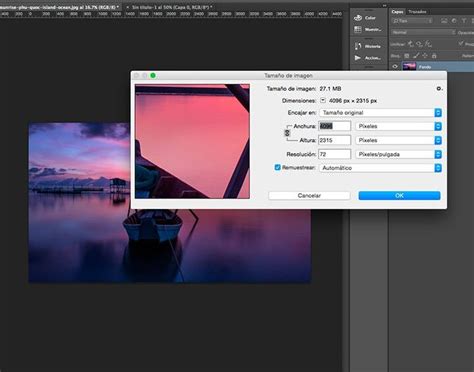Click the Cancelar button
The width and height of the screenshot is (474, 372).
coord(309,195)
